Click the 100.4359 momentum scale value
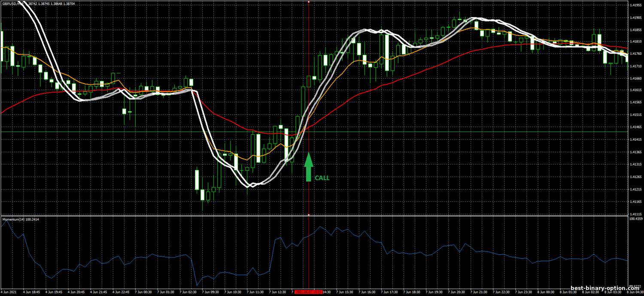 (x=635, y=219)
